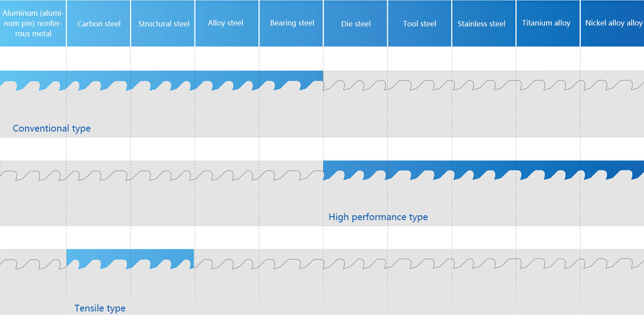This screenshot has width=644, height=315.
Task: Click the Stainless steel header
Action: click(x=484, y=23)
